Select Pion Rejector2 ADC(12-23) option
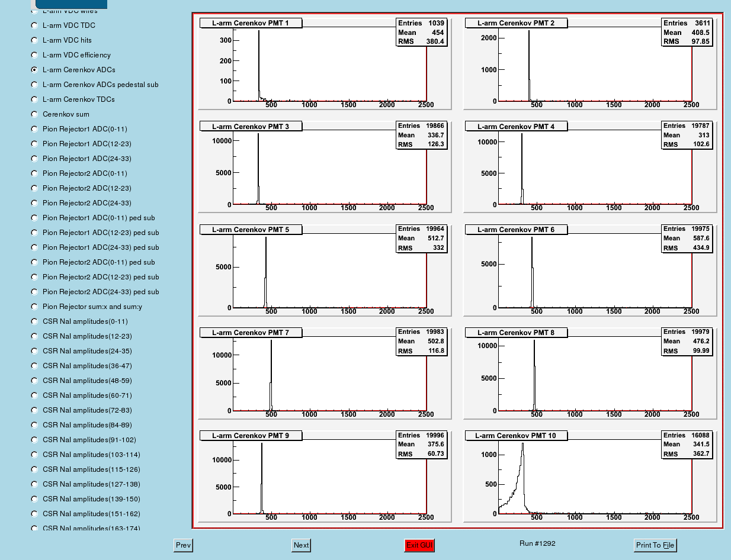 tap(34, 188)
